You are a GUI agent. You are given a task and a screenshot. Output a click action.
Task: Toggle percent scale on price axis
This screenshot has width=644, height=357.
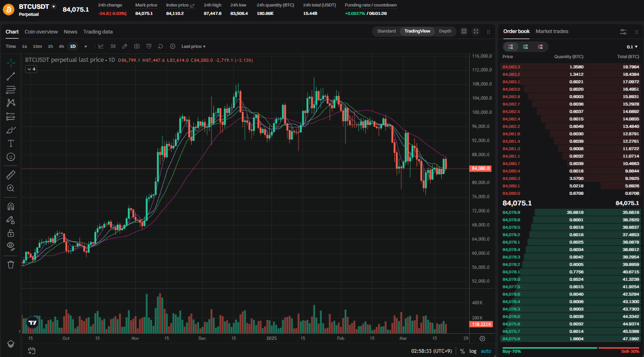[x=463, y=351]
